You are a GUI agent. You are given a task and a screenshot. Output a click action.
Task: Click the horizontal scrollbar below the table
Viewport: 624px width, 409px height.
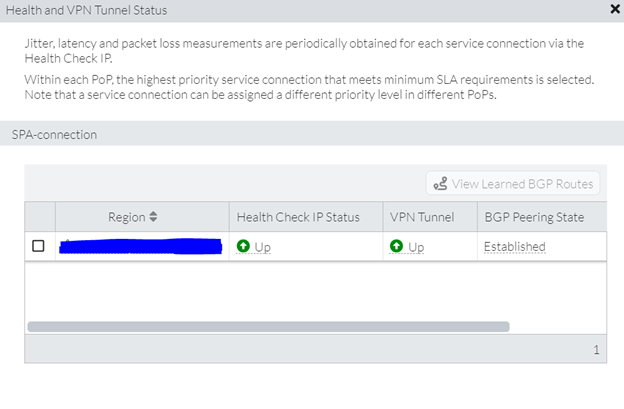268,326
